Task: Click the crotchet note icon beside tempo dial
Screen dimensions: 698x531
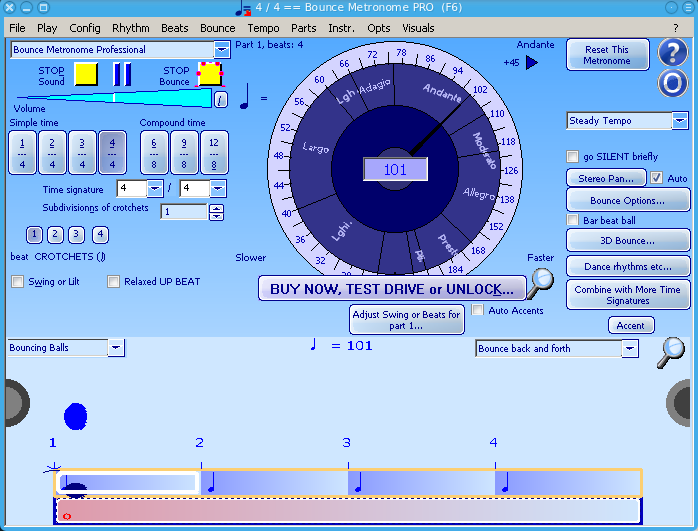Action: 244,97
